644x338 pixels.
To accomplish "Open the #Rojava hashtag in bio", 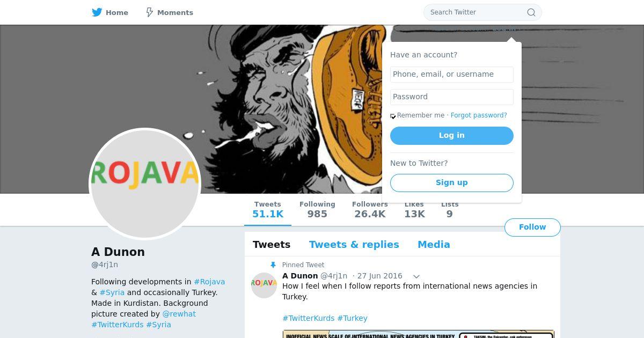I will coord(209,282).
